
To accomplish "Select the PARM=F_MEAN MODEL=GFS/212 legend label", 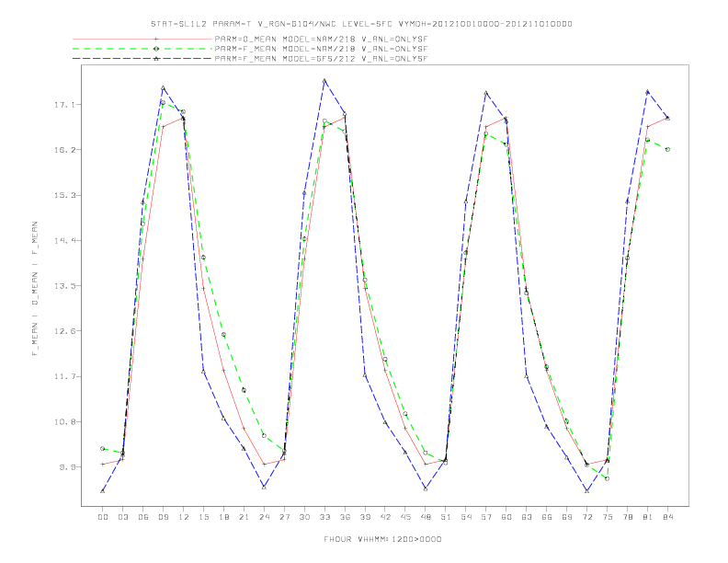I will [321, 59].
